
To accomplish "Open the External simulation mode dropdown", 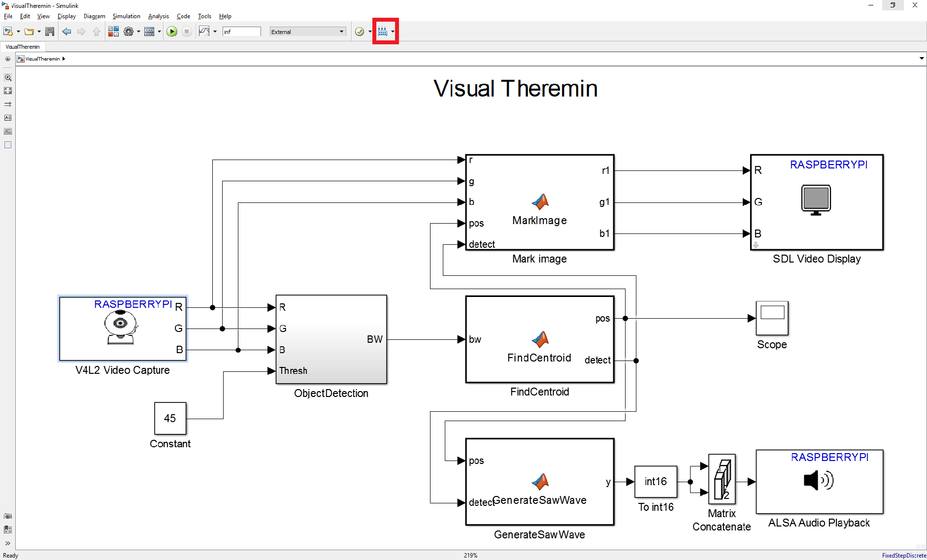I will click(x=307, y=31).
